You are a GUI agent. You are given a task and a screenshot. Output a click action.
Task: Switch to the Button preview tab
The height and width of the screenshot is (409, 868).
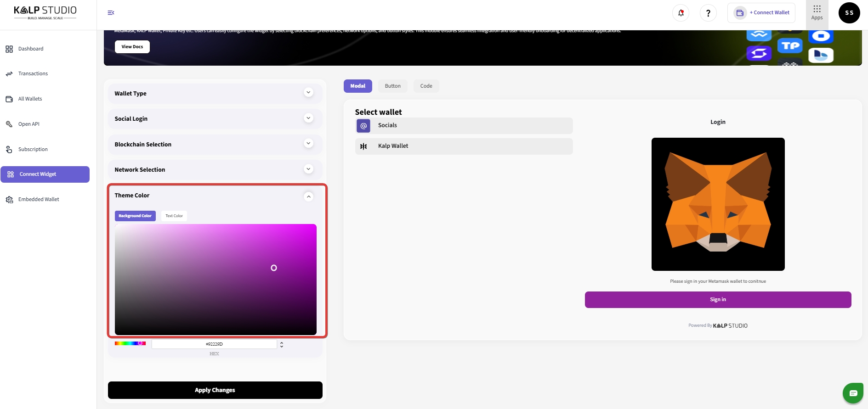[x=392, y=86]
